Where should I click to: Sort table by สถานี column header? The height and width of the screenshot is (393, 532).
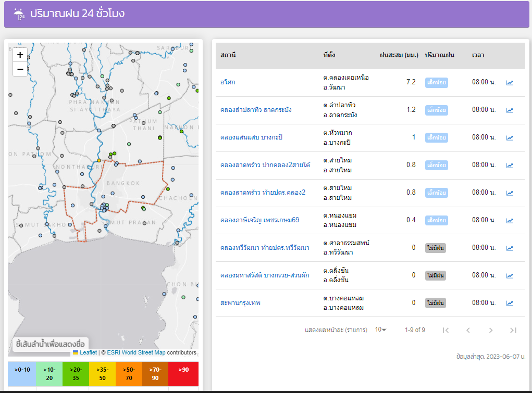[x=228, y=55]
